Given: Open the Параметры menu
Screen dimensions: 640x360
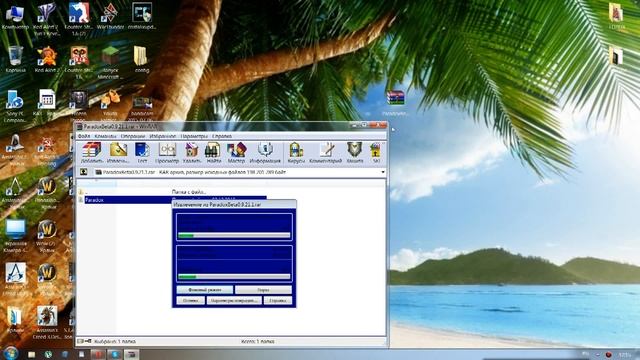Looking at the screenshot, I should [x=194, y=136].
